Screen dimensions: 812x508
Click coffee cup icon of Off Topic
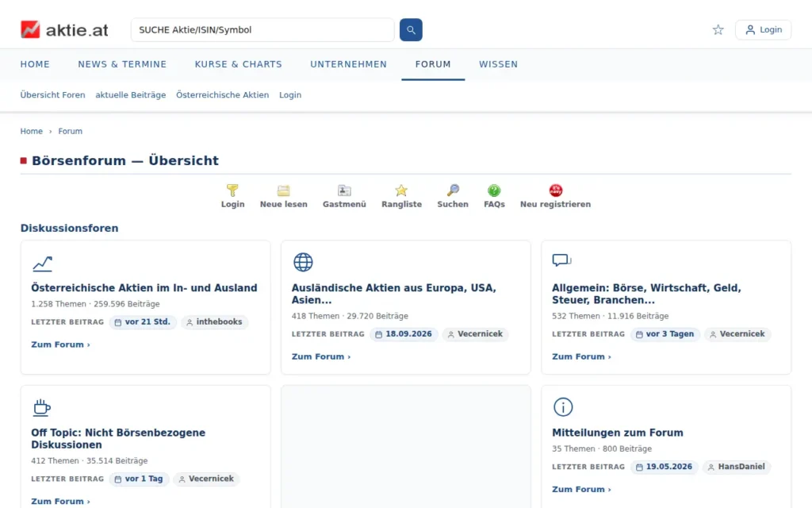[41, 407]
